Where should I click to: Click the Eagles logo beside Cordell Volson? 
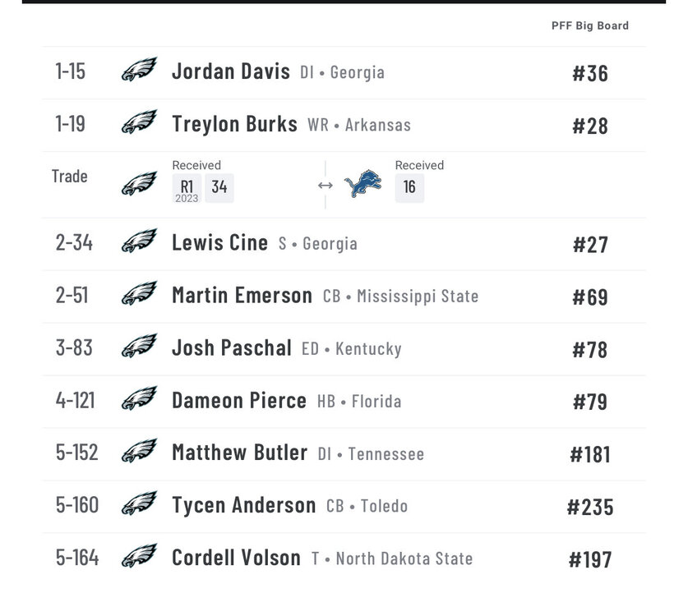139,558
